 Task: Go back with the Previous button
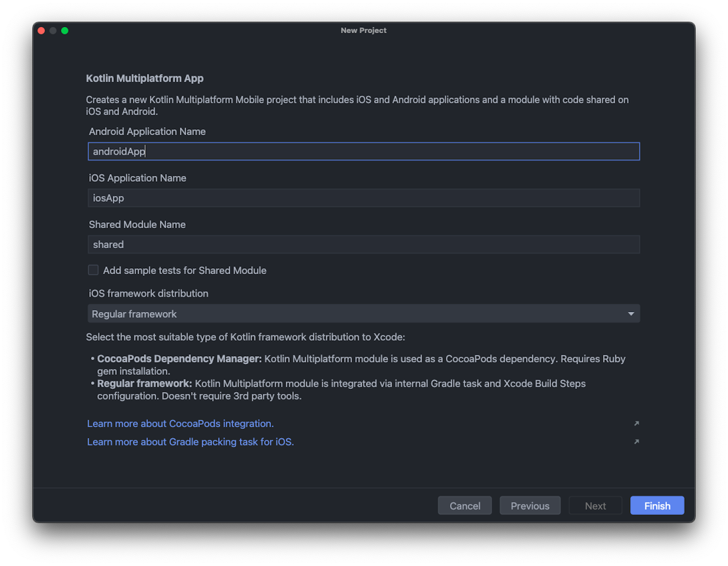tap(530, 505)
